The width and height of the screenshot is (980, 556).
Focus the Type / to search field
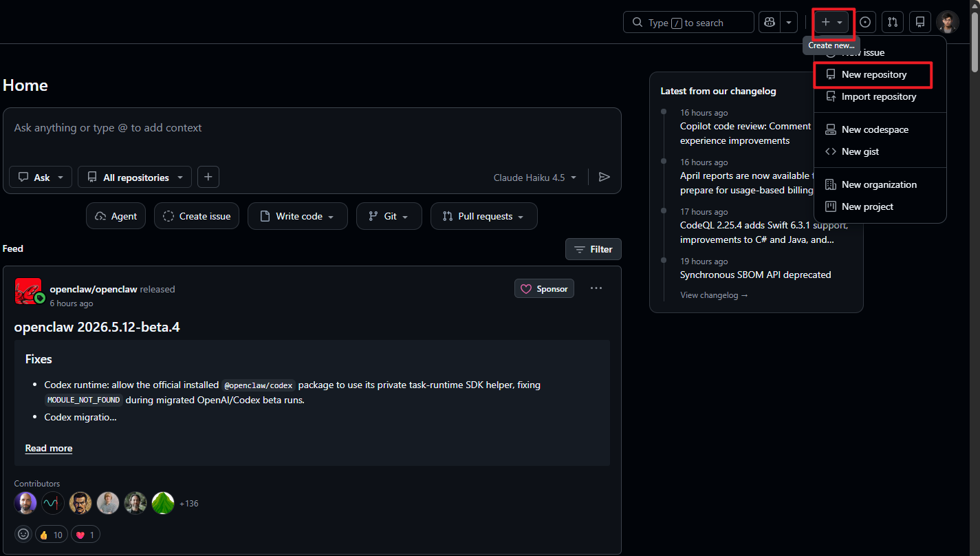pos(688,23)
